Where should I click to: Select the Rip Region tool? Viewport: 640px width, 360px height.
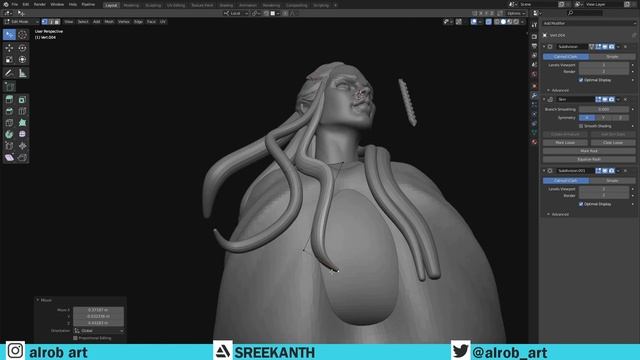(x=22, y=158)
